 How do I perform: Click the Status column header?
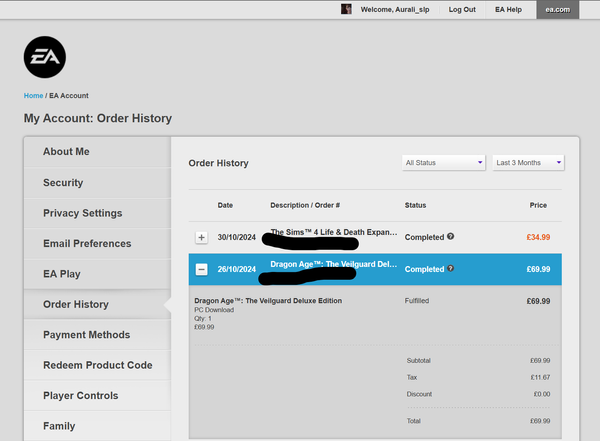(x=415, y=205)
